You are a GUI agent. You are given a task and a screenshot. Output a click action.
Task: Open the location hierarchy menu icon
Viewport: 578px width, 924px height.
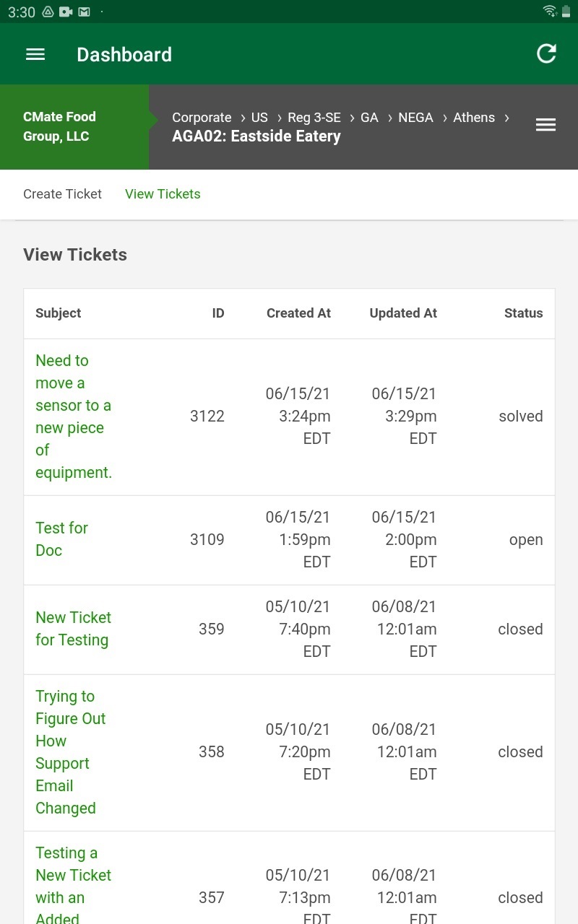[x=545, y=124]
